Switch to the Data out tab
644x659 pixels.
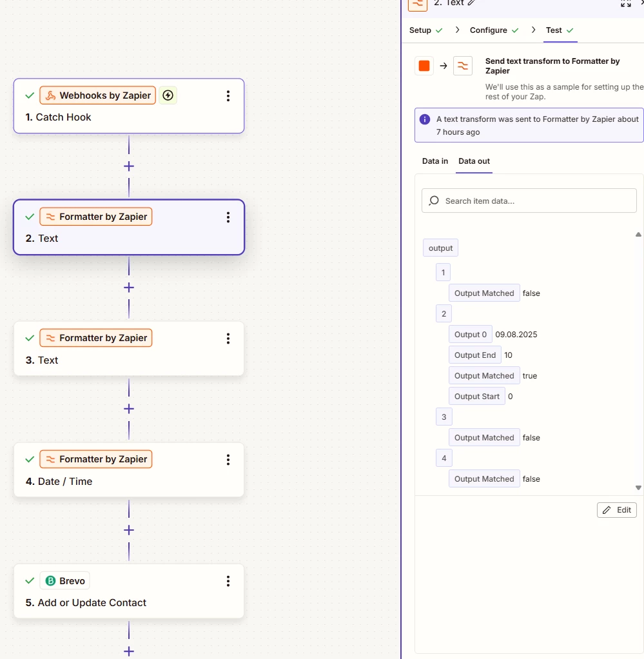pyautogui.click(x=474, y=161)
